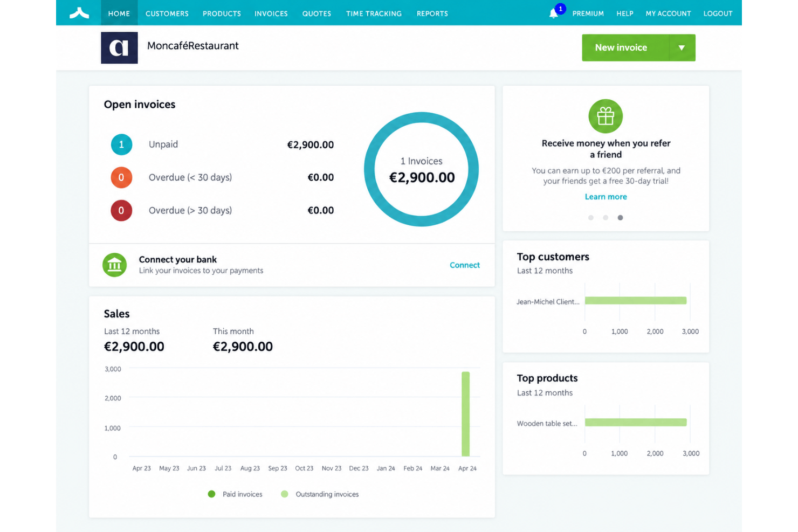The image size is (798, 532).
Task: Click the Unpaid row label
Action: (x=163, y=144)
